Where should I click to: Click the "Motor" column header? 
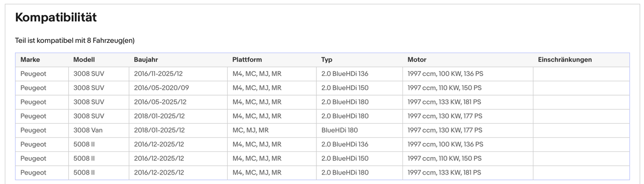pos(417,60)
